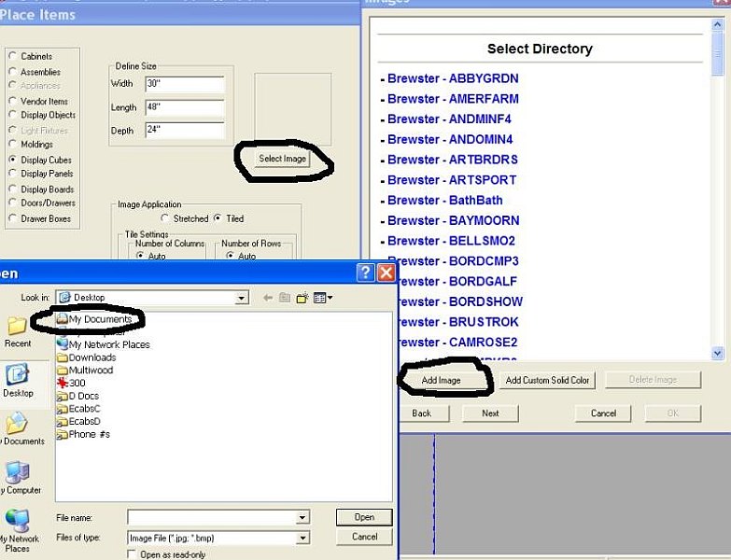Close the Open dialog with X
This screenshot has width=731, height=560.
[x=387, y=273]
